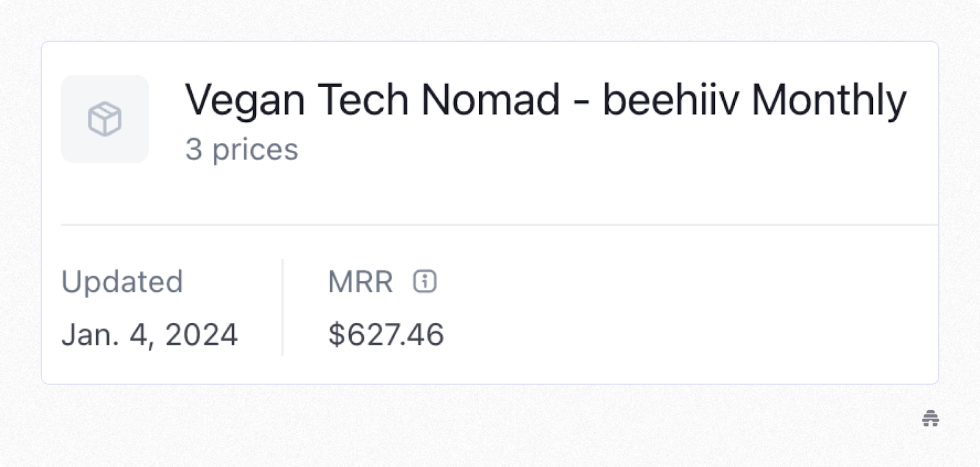Select the "Updated" column label
The image size is (980, 467).
(x=122, y=282)
